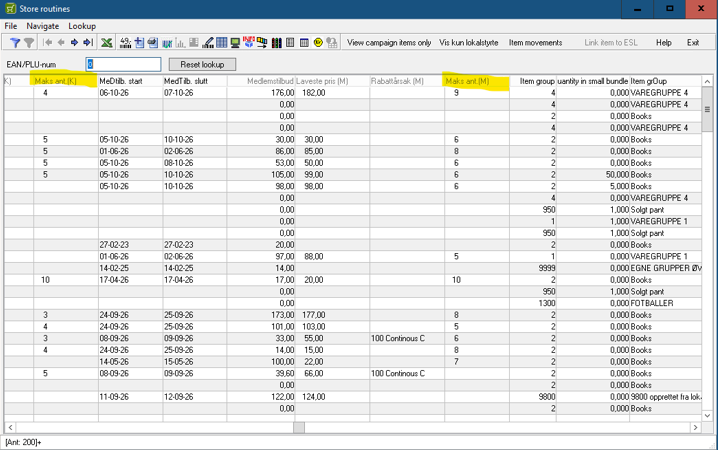The width and height of the screenshot is (718, 450).
Task: Click the blue grid table icon
Action: click(x=222, y=43)
